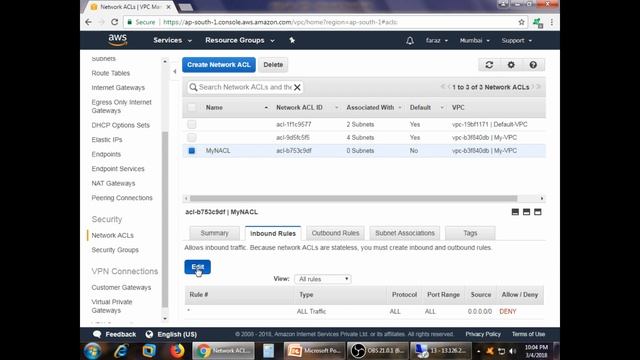Click the Delete button

273,64
